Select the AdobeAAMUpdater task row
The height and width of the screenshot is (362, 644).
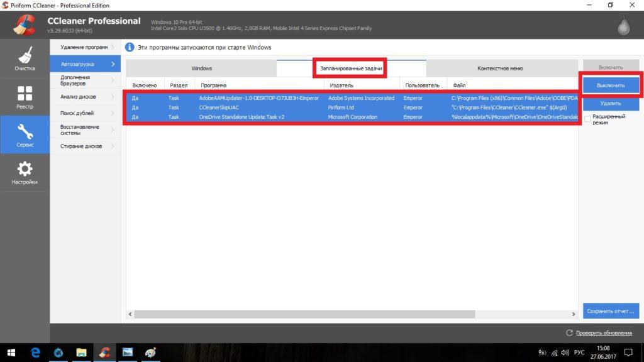coord(352,98)
